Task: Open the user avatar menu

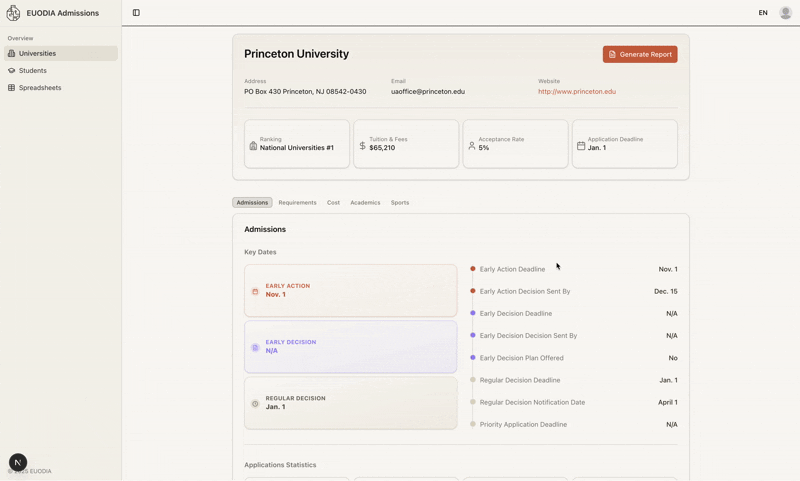Action: (785, 13)
